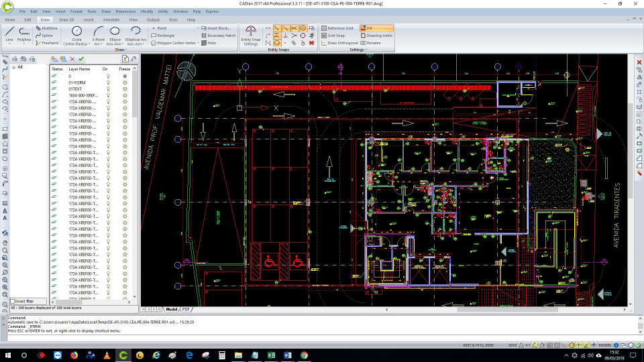The width and height of the screenshot is (644, 362).
Task: Expand the Draw panel dropdown arrow
Action: point(125,50)
